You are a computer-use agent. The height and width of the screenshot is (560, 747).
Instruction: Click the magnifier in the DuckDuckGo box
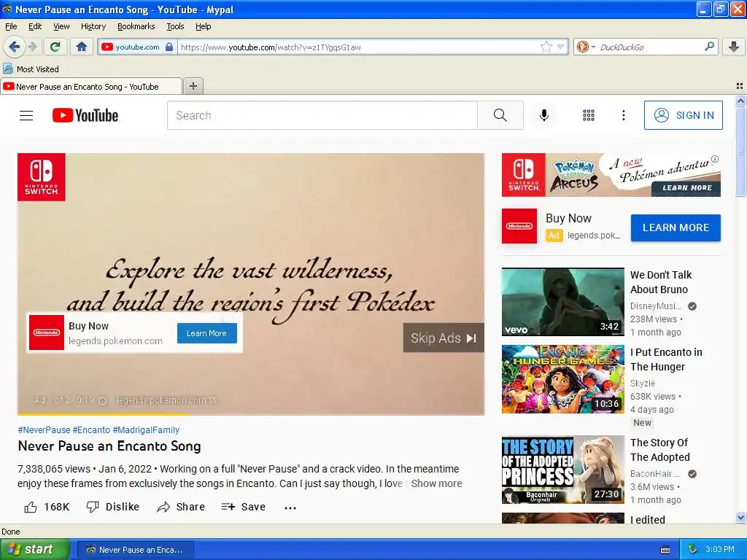coord(709,46)
